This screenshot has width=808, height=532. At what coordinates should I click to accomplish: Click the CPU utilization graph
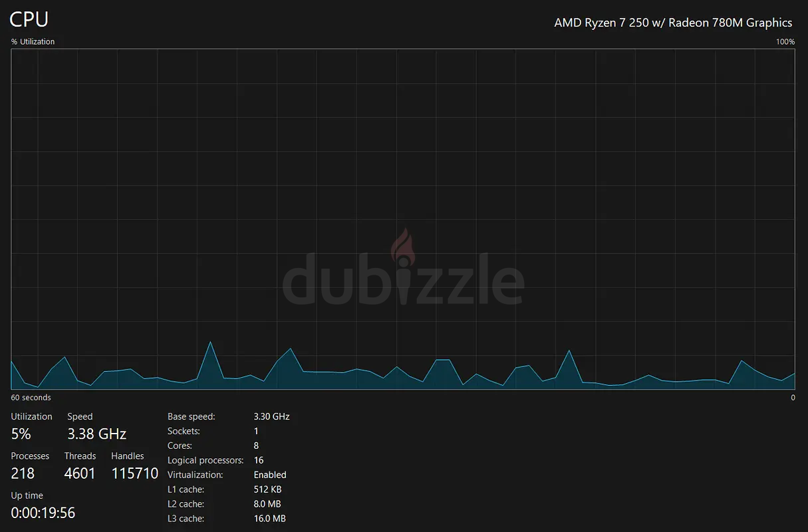pos(403,219)
